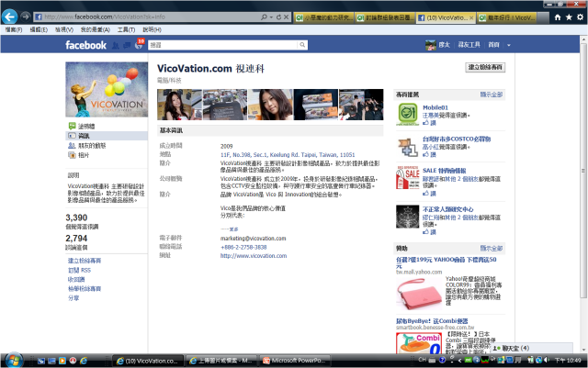The width and height of the screenshot is (588, 368).
Task: Click the Facebook search magnifier button
Action: [x=302, y=45]
